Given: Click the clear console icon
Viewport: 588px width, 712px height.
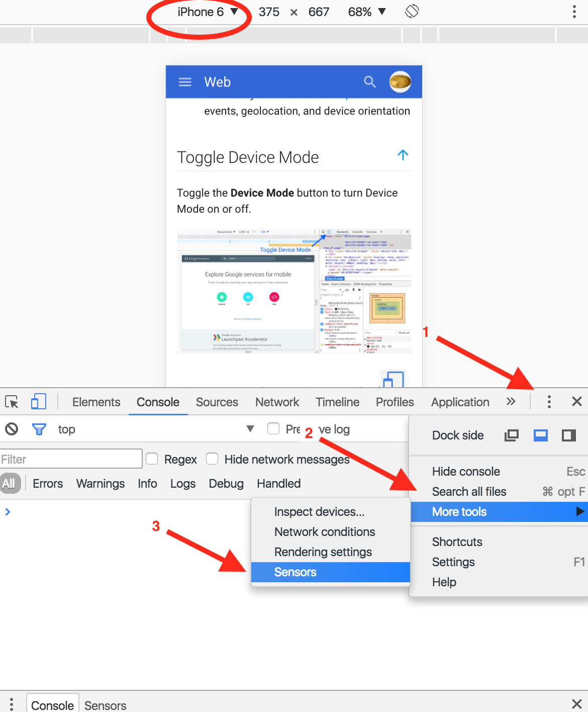Looking at the screenshot, I should pos(12,429).
